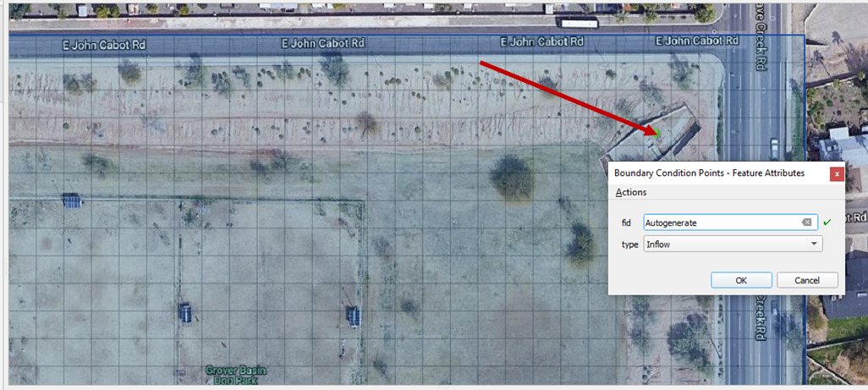Click the green checkmark beside fid field
Screen dimensions: 868x390
tap(827, 222)
